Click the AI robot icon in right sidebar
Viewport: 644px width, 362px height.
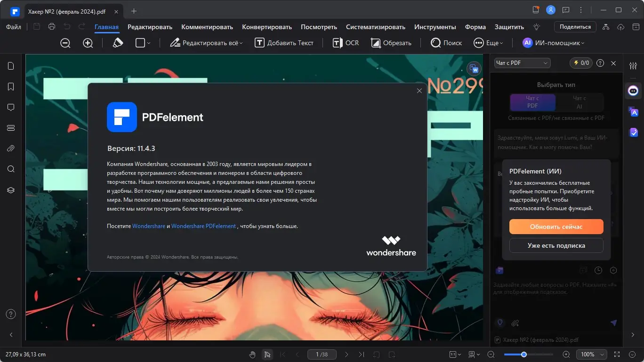pos(633,90)
